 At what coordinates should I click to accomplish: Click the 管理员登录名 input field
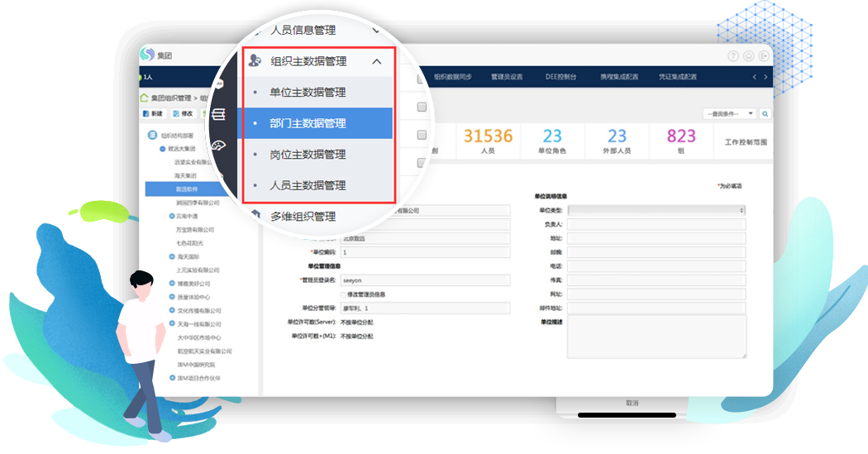[426, 280]
